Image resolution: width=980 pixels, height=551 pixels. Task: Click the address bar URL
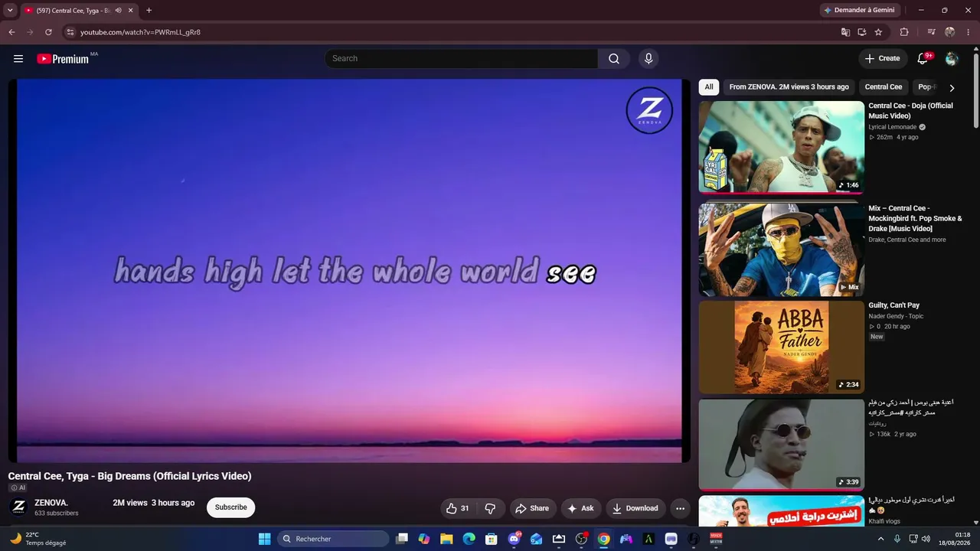click(141, 32)
